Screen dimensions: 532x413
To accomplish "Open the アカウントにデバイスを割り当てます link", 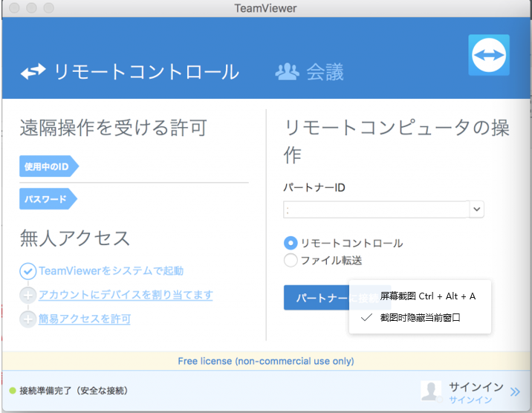I will (126, 295).
